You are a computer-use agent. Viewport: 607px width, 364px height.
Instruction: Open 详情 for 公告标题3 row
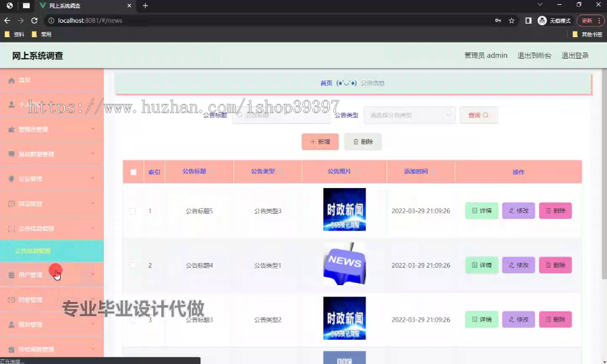[482, 320]
